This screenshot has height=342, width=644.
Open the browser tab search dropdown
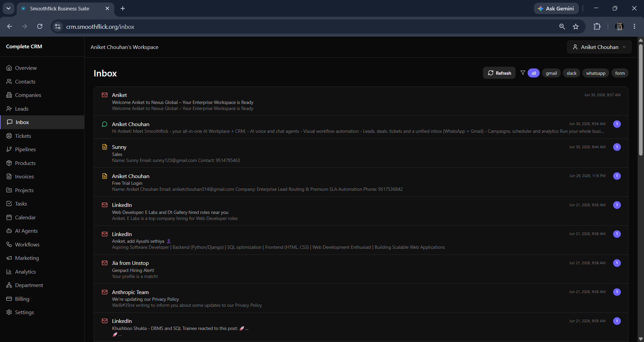8,8
